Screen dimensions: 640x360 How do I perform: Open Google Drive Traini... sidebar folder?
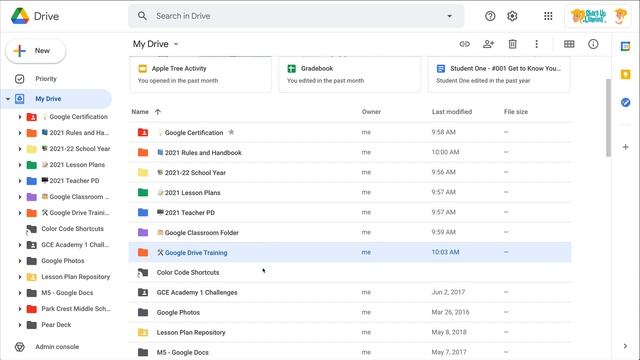(x=75, y=213)
